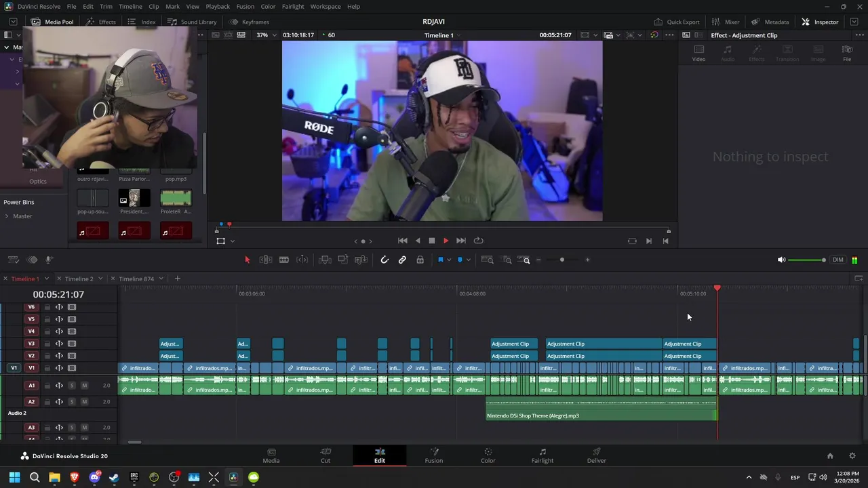
Task: Adjust the timeline zoom slider
Action: point(562,260)
